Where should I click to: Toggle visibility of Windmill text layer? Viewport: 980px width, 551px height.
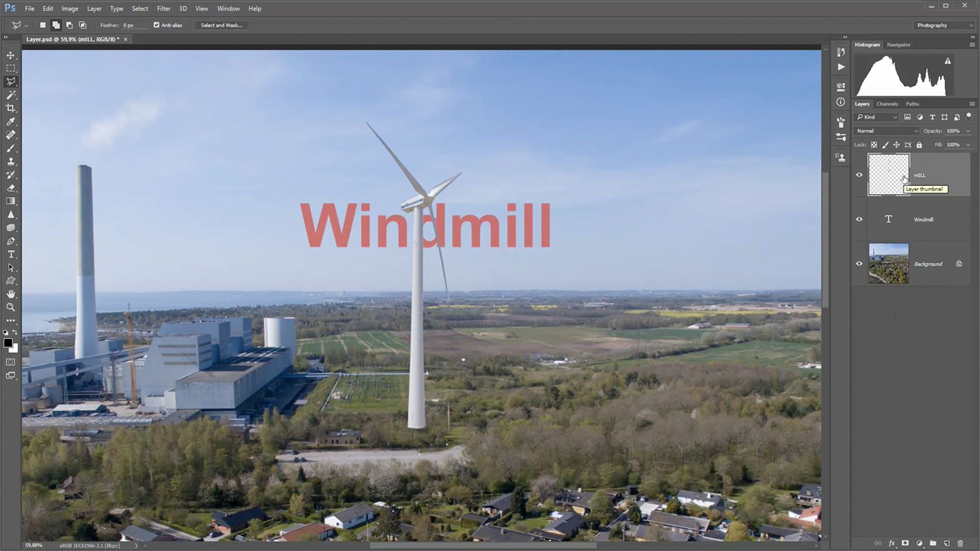(859, 219)
